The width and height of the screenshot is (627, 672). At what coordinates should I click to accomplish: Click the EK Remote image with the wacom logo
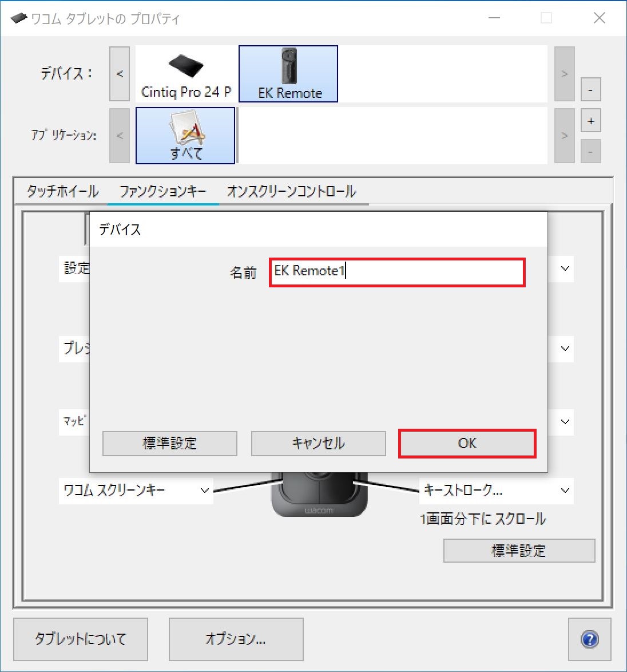(x=319, y=495)
